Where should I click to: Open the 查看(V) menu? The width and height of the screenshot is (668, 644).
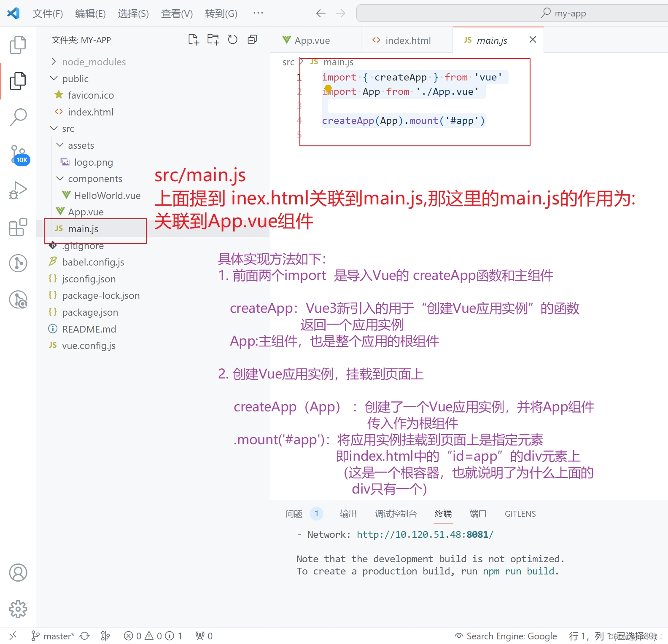(x=177, y=13)
